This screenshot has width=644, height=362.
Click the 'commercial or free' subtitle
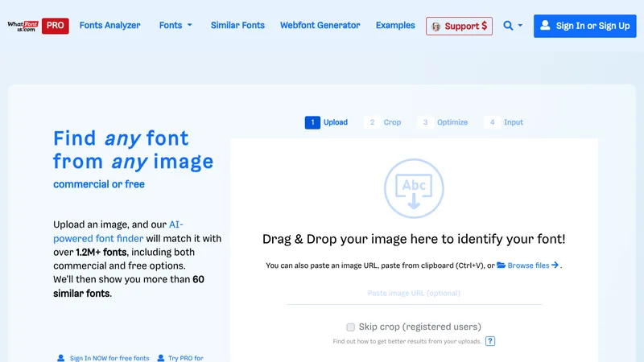99,184
